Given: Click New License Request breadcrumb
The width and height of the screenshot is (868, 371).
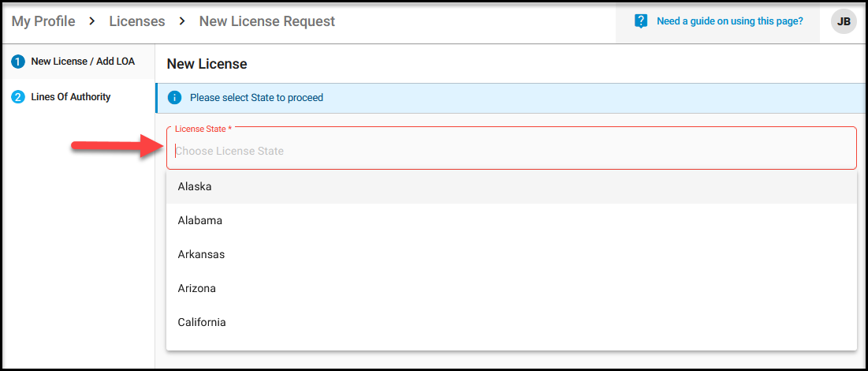Looking at the screenshot, I should tap(266, 21).
